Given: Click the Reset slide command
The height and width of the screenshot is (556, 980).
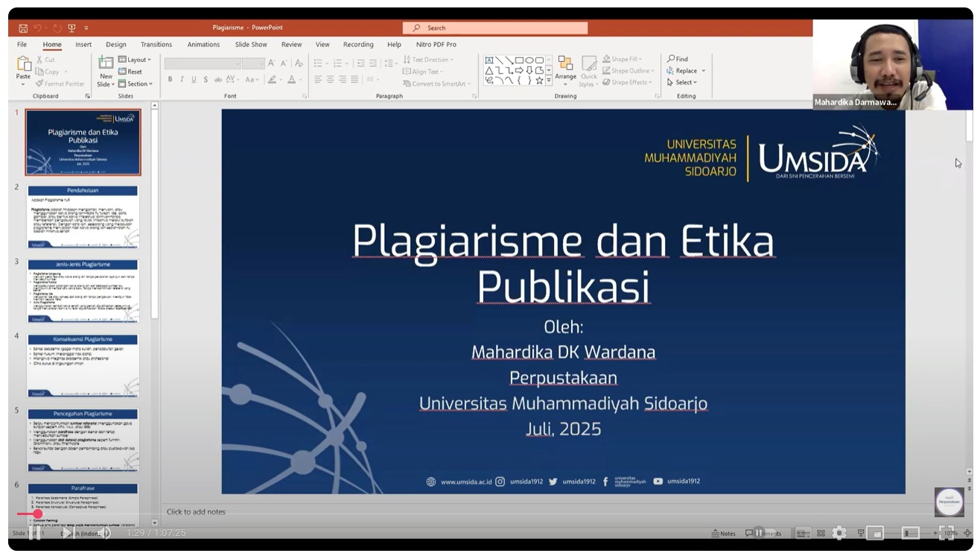Looking at the screenshot, I should [130, 72].
